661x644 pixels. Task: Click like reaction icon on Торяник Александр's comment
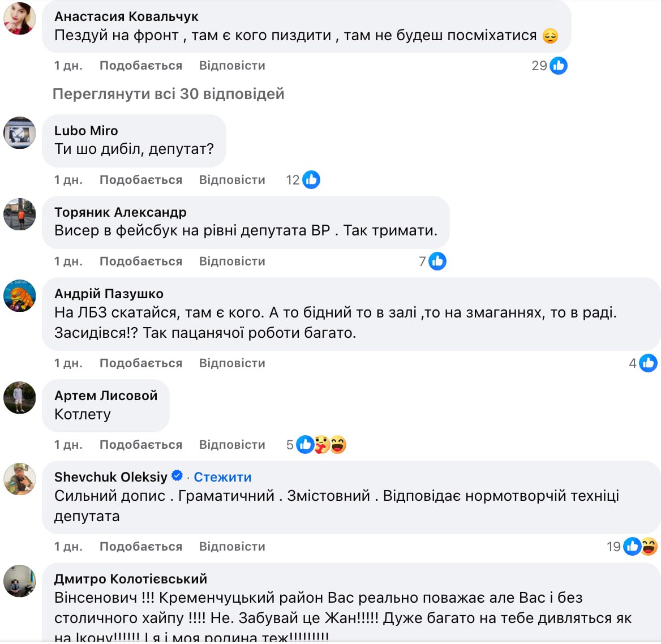437,261
